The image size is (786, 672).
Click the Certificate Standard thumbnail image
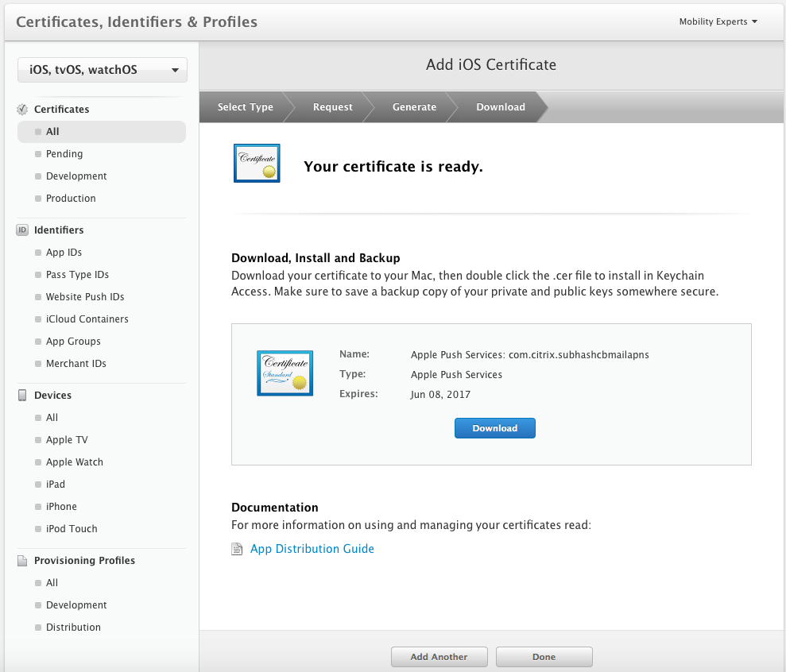[285, 373]
